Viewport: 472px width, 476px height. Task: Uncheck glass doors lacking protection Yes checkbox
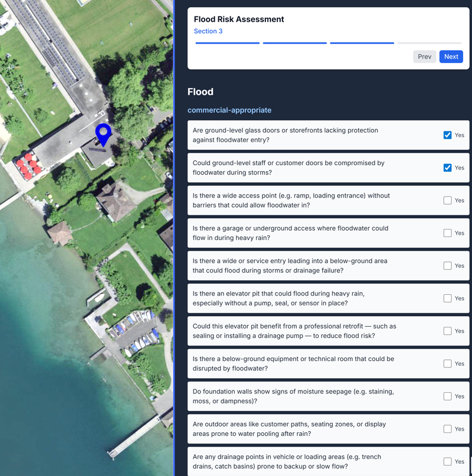click(447, 135)
